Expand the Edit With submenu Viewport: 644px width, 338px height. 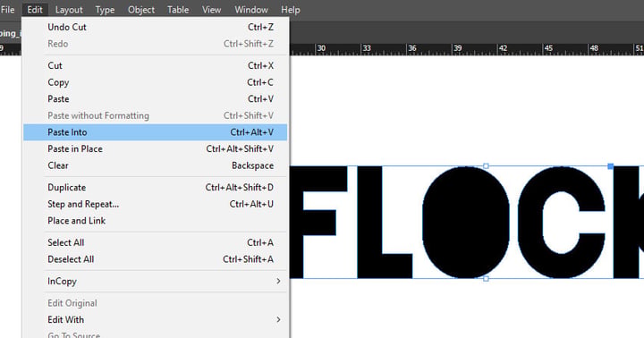[156, 319]
